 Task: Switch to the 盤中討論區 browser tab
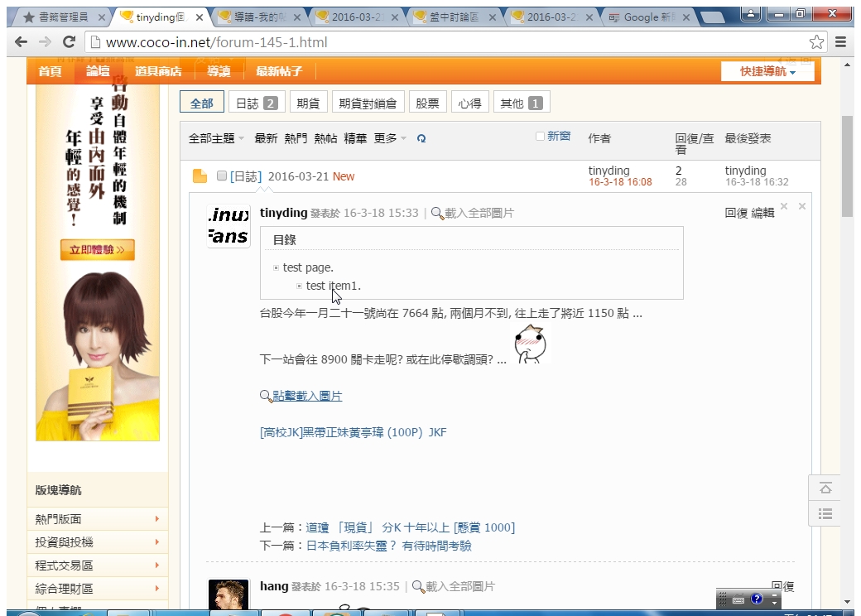point(453,17)
